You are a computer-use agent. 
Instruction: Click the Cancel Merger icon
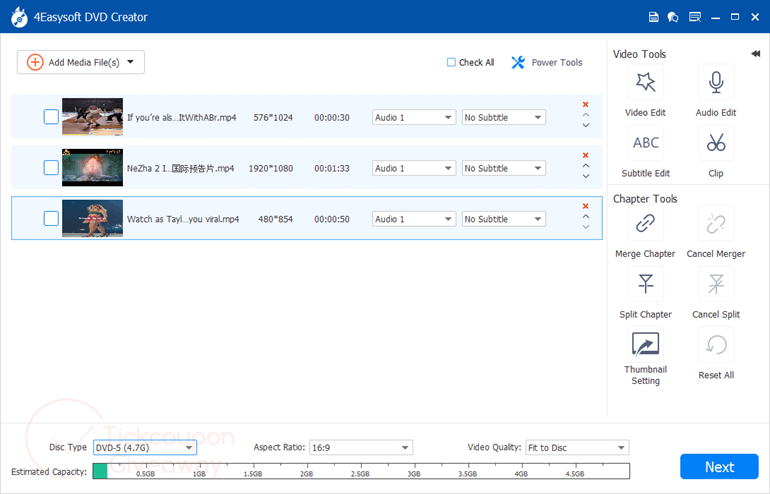(x=716, y=223)
